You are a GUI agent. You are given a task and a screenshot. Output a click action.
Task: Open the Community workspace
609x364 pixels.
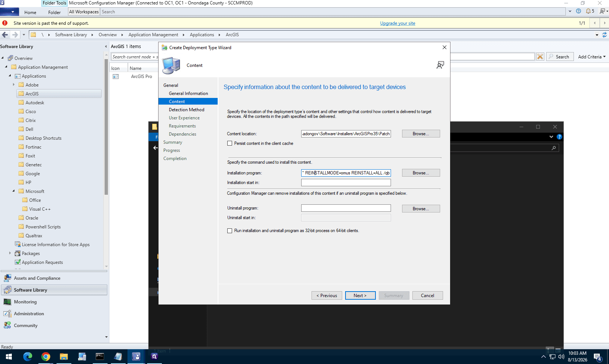pyautogui.click(x=54, y=326)
